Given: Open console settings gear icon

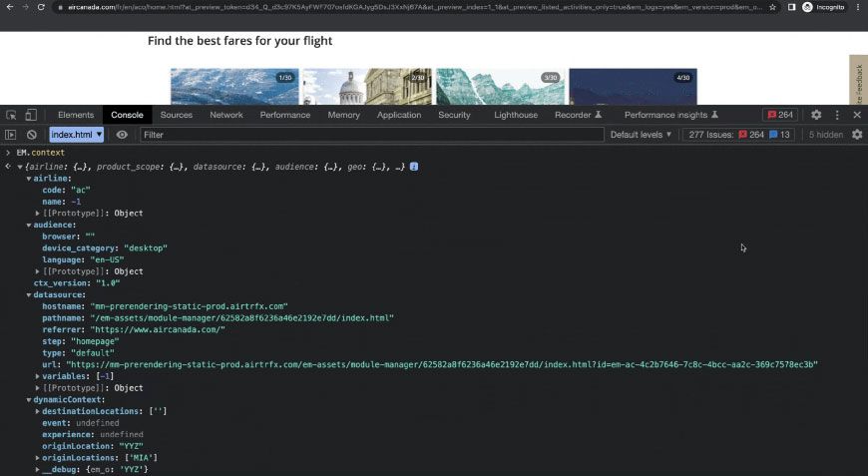Looking at the screenshot, I should pyautogui.click(x=857, y=135).
